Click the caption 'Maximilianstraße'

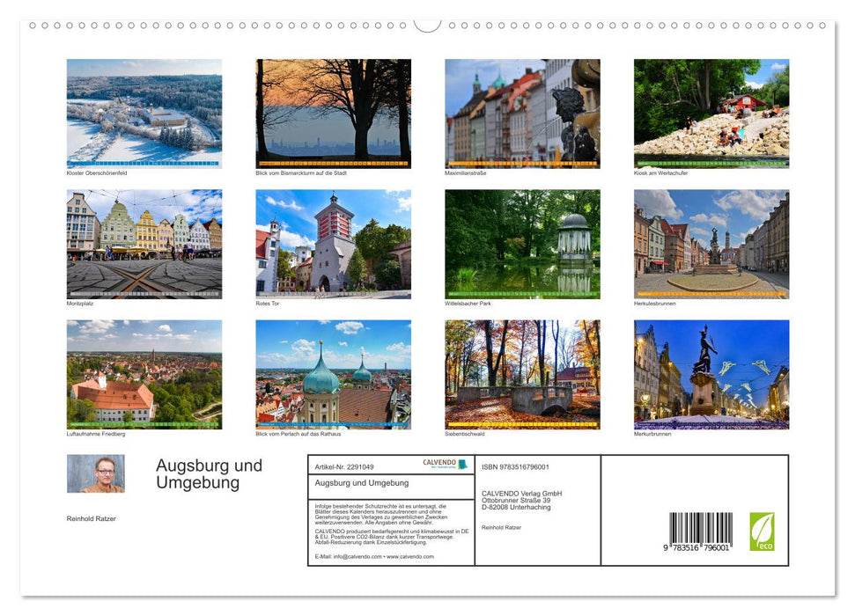tap(465, 172)
